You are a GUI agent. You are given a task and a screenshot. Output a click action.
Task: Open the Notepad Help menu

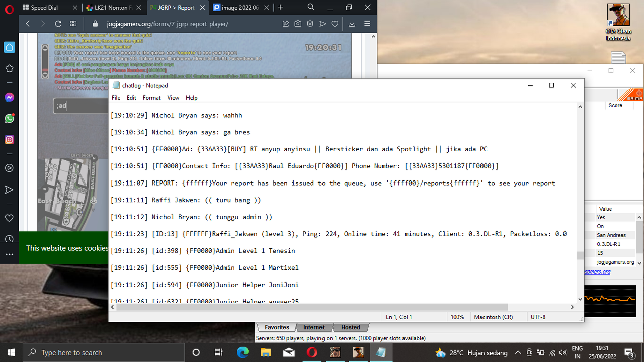[191, 98]
